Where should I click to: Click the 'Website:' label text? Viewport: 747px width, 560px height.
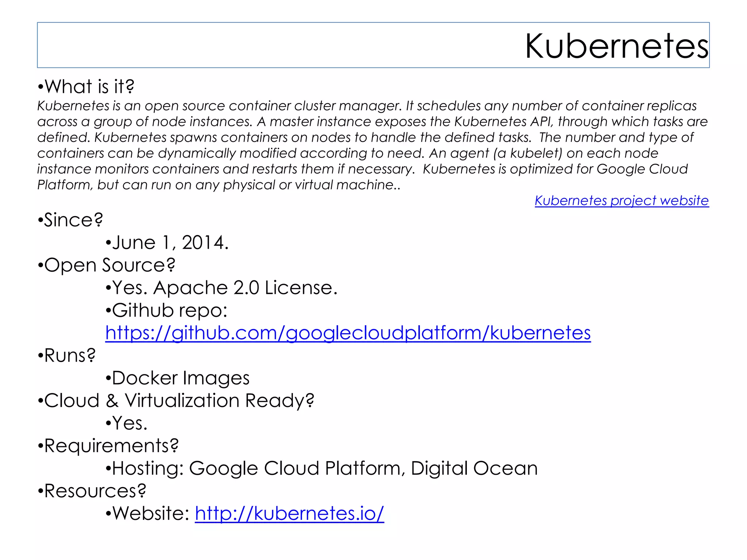(x=147, y=514)
